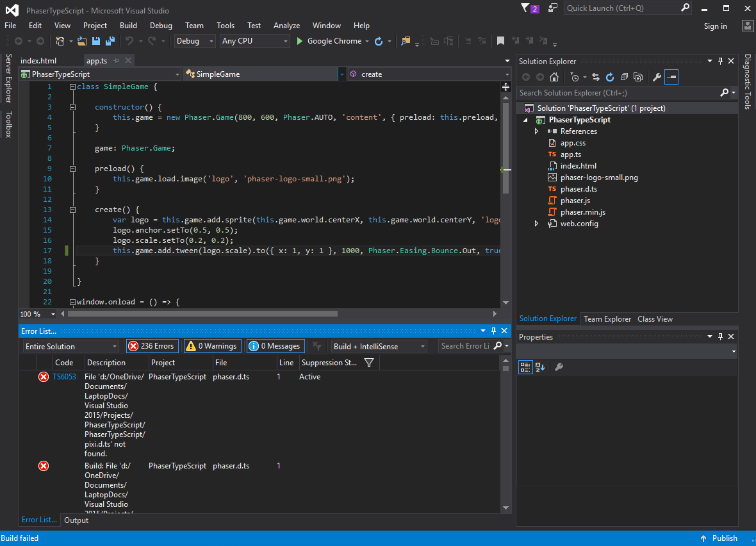Click the Solution Explorer search magnifier icon
This screenshot has width=756, height=546.
724,93
